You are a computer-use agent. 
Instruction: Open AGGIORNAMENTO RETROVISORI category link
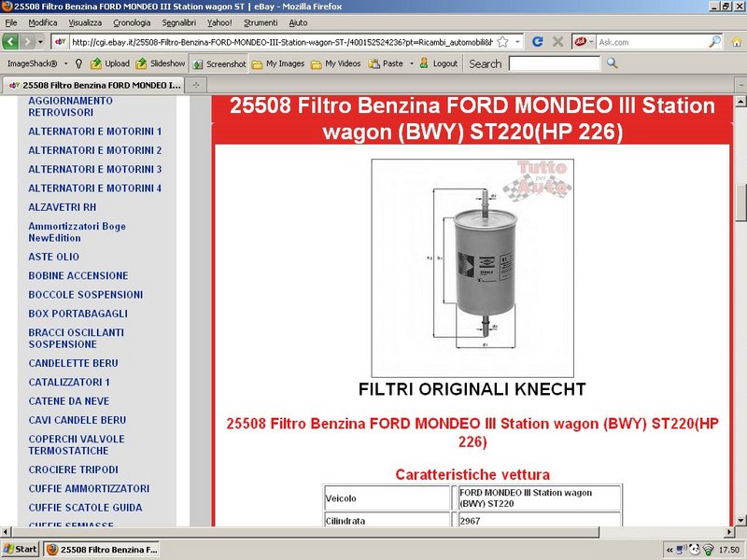(71, 106)
